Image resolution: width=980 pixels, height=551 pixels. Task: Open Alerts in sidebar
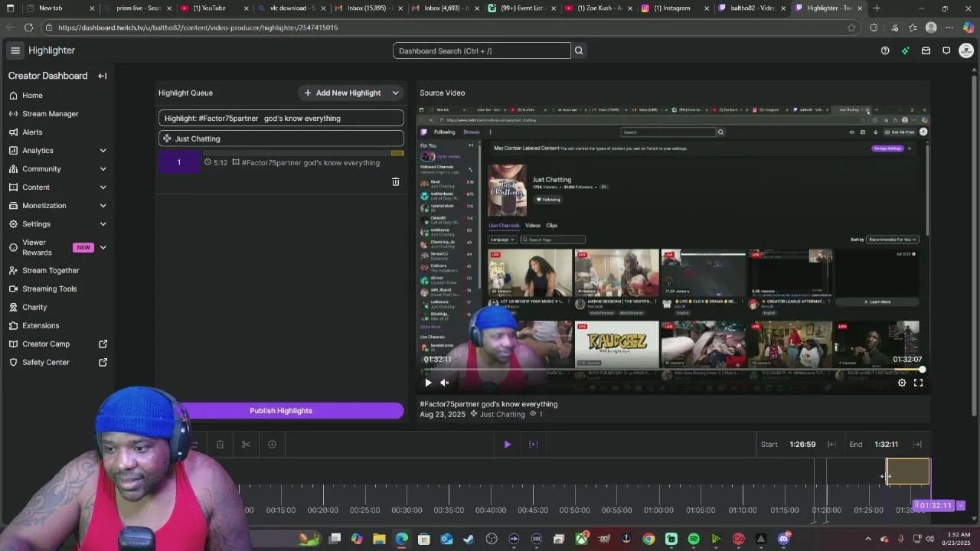point(32,132)
